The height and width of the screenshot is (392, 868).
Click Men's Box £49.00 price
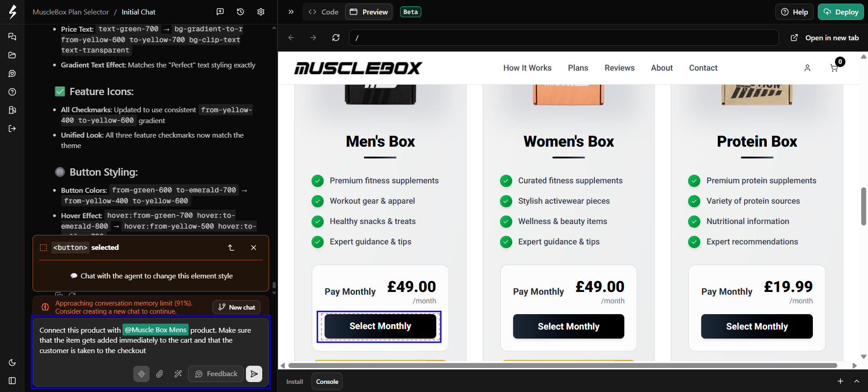coord(411,287)
